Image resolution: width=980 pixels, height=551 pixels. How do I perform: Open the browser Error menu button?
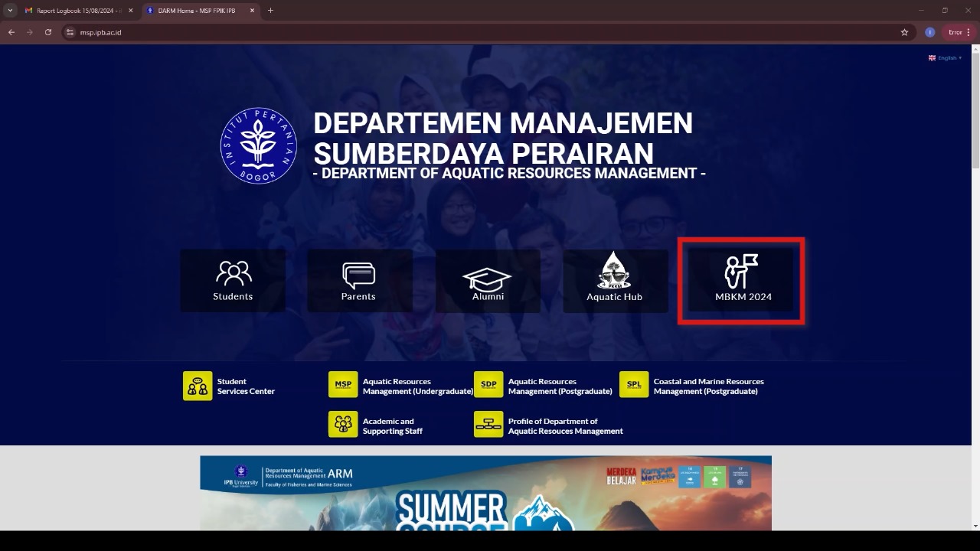[x=959, y=32]
